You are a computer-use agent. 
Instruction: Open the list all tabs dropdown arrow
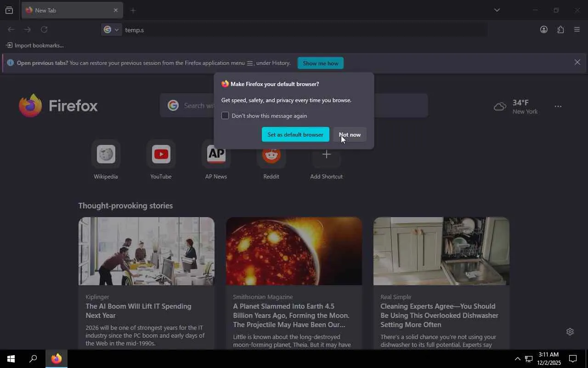497,10
